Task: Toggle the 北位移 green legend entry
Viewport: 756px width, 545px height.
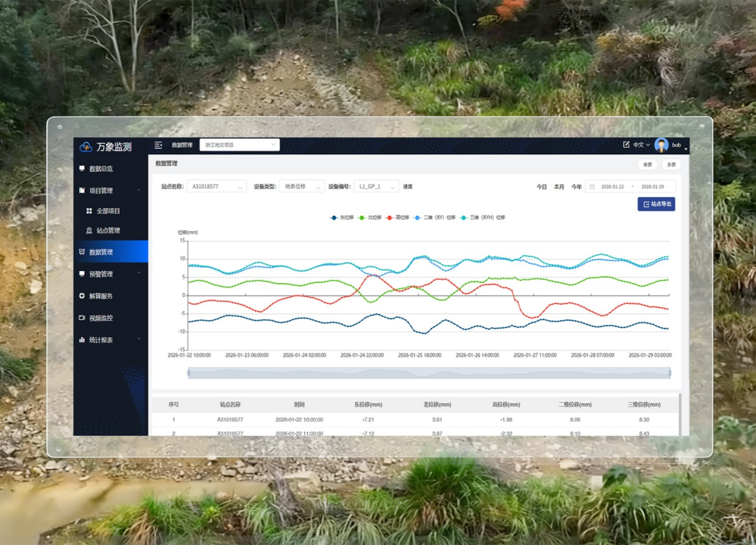Action: coord(370,218)
